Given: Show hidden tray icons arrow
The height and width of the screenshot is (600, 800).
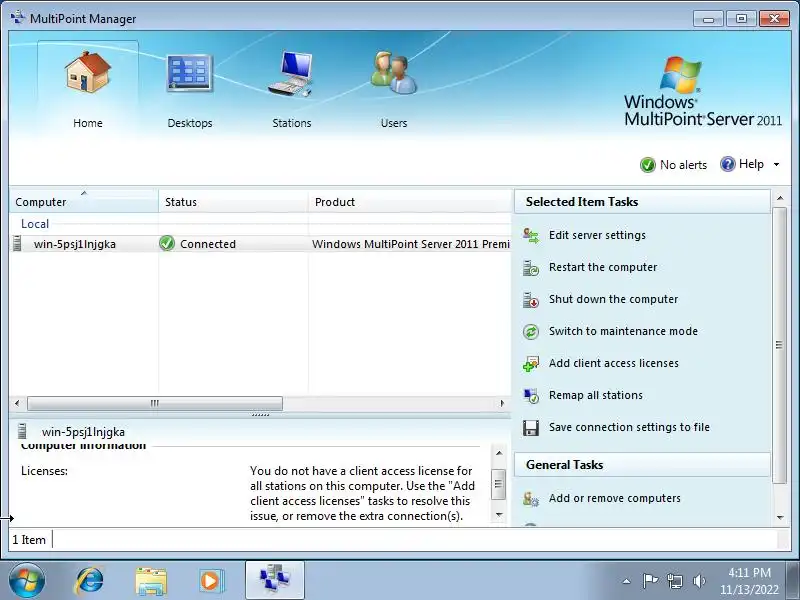Looking at the screenshot, I should point(627,581).
